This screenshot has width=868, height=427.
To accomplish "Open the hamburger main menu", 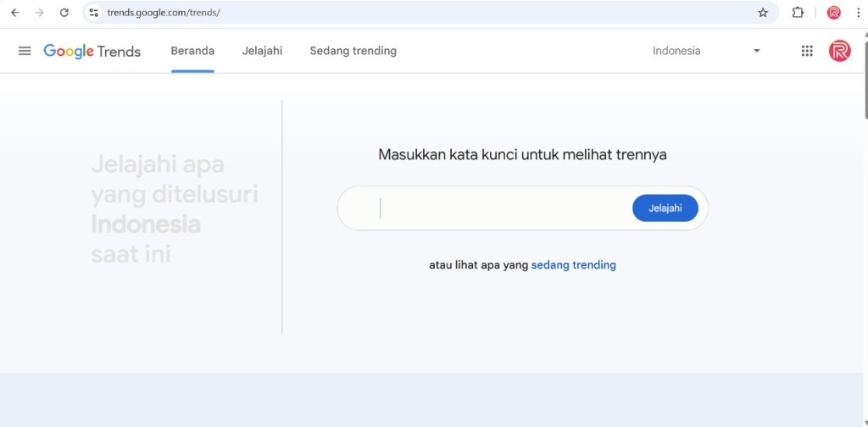I will click(x=25, y=51).
